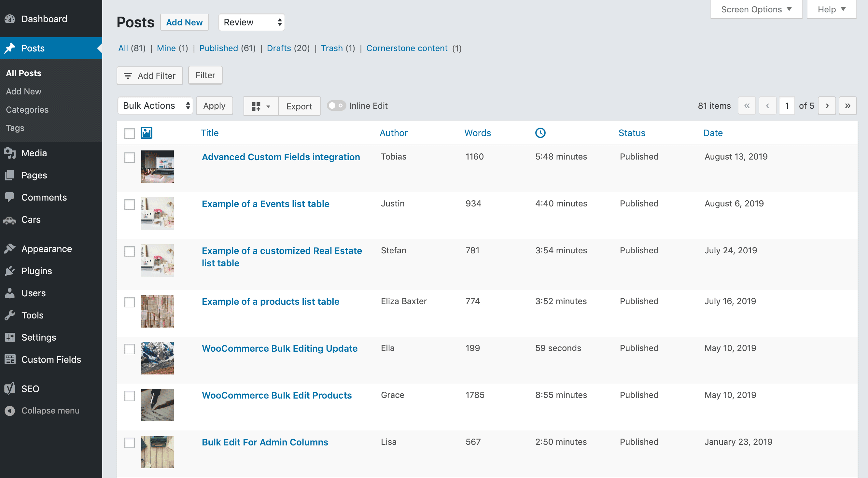Open the Dashboard gauge icon
Image resolution: width=868 pixels, height=478 pixels.
(x=10, y=19)
